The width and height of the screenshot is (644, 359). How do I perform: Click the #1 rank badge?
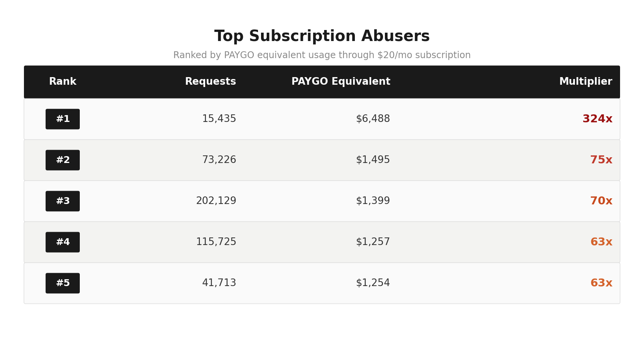63,119
